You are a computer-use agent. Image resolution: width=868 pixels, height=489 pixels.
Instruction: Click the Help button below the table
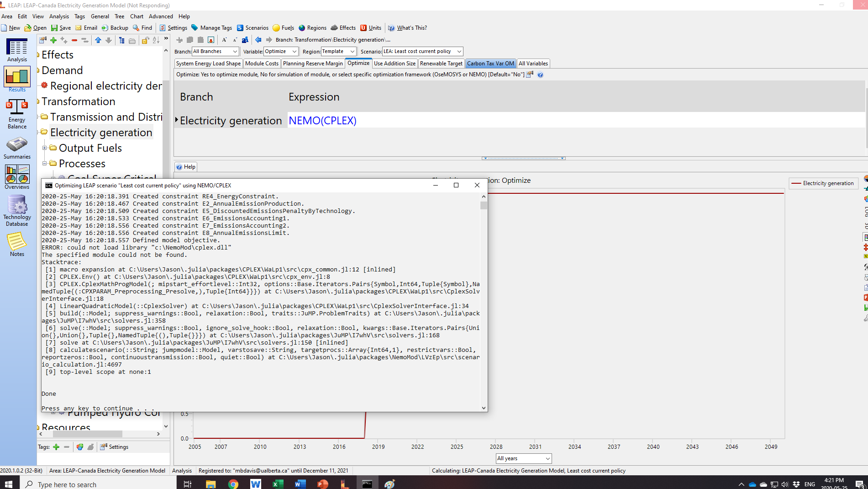point(186,167)
